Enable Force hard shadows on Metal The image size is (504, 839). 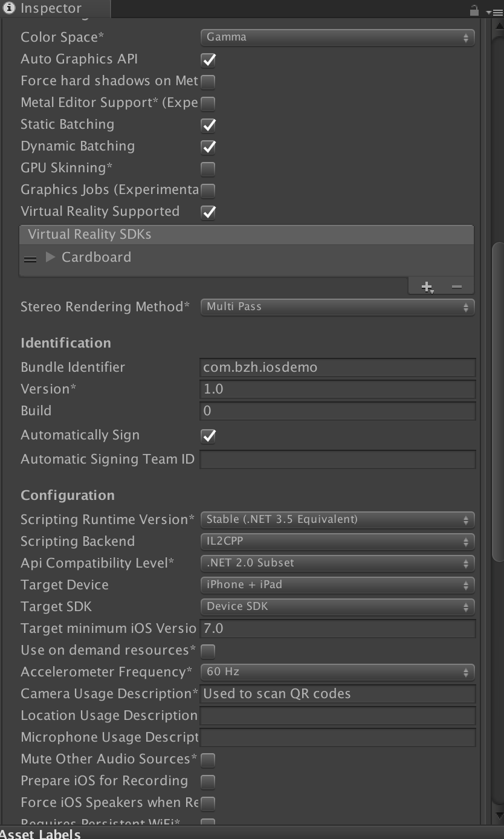pos(208,82)
